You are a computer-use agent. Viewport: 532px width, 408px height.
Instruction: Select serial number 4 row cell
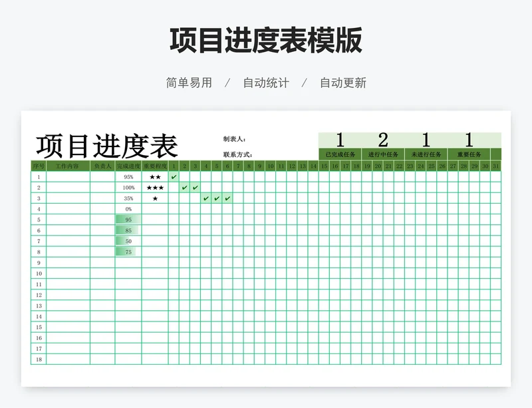click(x=39, y=209)
